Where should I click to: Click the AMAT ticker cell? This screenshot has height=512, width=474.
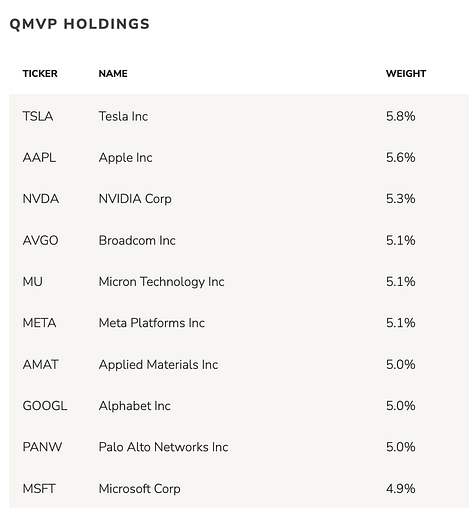coord(40,364)
